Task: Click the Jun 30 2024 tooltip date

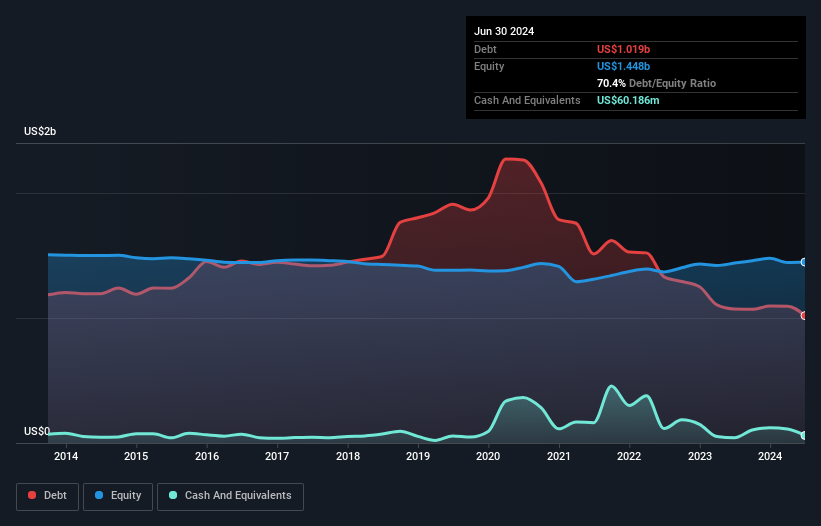Action: [x=504, y=31]
